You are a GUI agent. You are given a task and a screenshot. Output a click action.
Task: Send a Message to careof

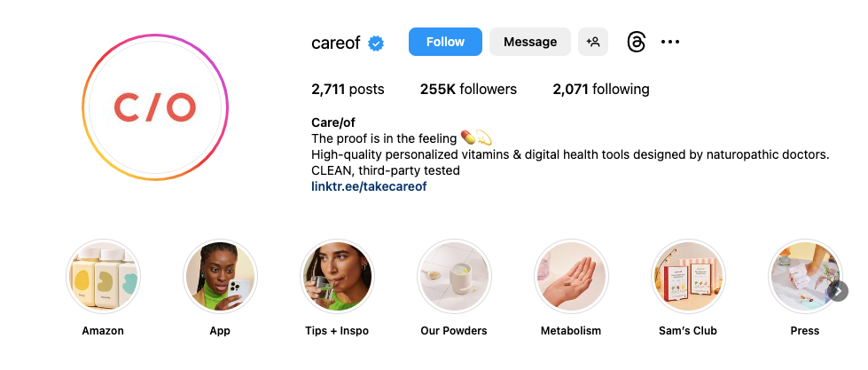coord(530,42)
